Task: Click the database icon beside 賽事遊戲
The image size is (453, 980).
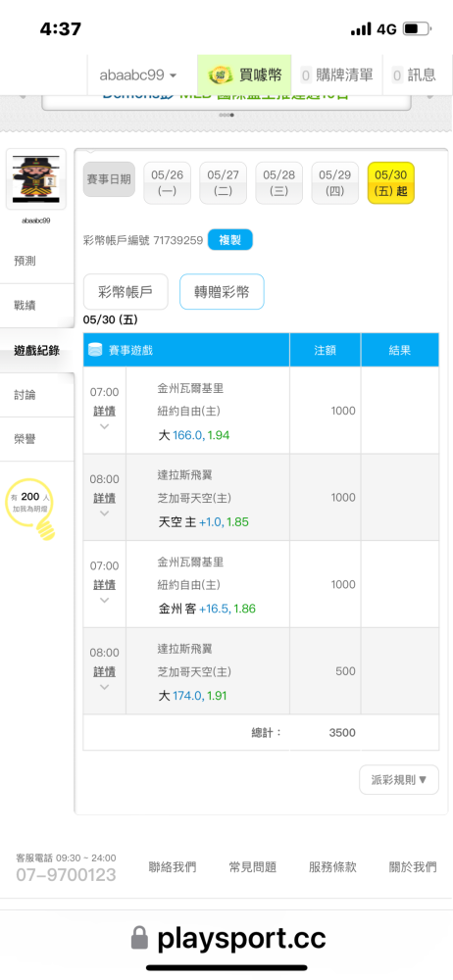Action: pos(95,350)
